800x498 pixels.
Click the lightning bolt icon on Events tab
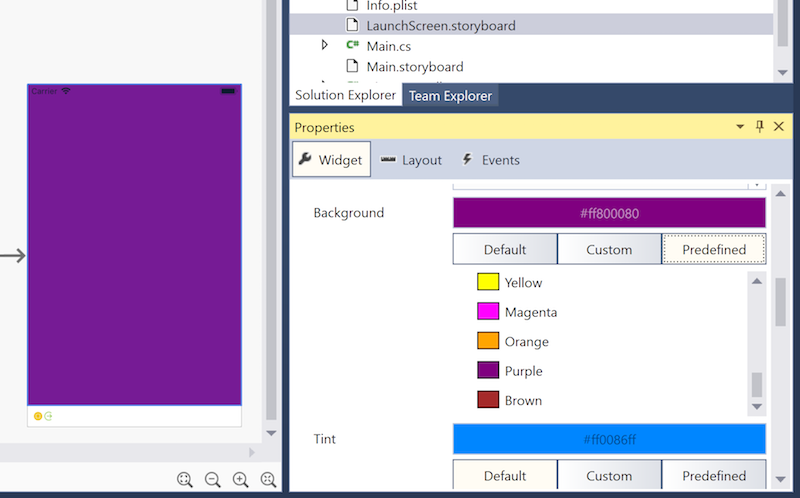(467, 159)
